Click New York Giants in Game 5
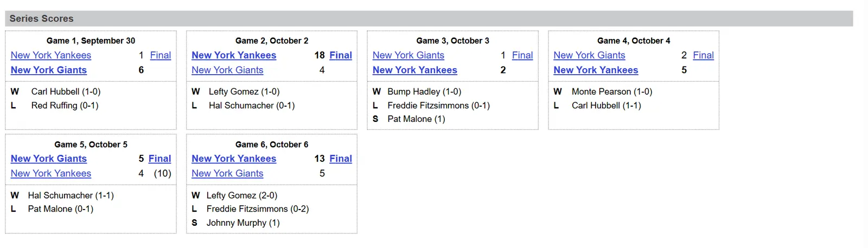 [x=49, y=159]
